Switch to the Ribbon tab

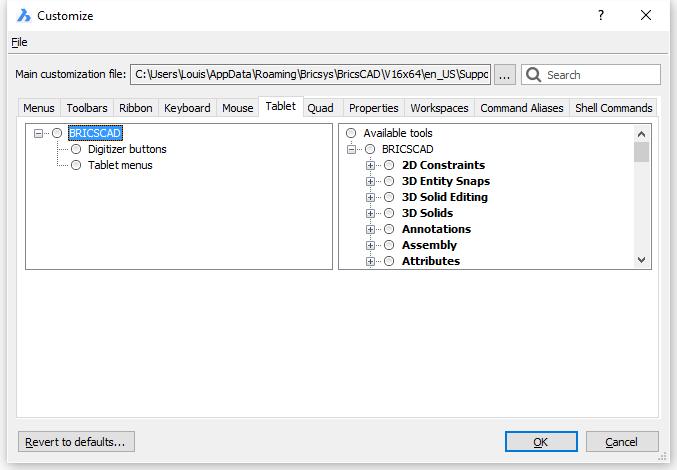(x=136, y=108)
